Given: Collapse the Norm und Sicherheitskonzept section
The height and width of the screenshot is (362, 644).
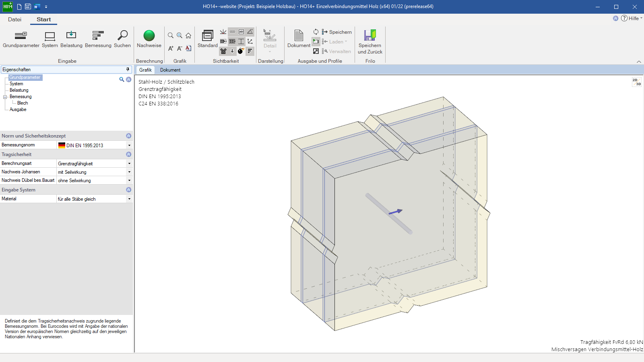Looking at the screenshot, I should [129, 136].
